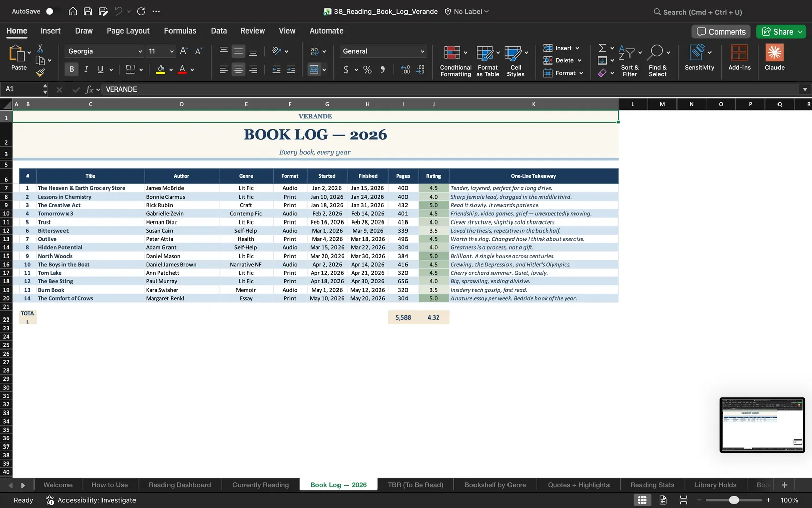Click the Sort & Filter icon
This screenshot has height=508, width=812.
click(627, 52)
